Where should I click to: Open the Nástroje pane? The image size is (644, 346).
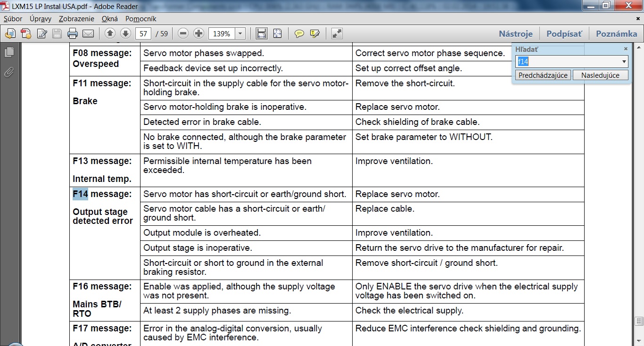click(516, 33)
